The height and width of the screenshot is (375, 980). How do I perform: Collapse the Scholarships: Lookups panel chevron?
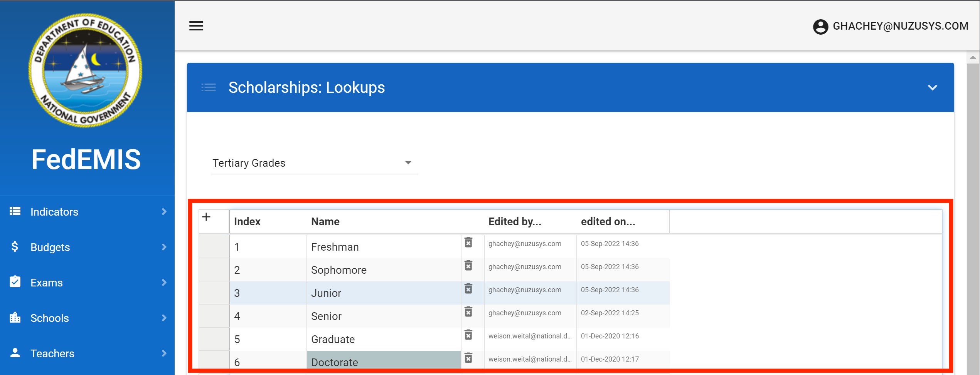pyautogui.click(x=932, y=88)
